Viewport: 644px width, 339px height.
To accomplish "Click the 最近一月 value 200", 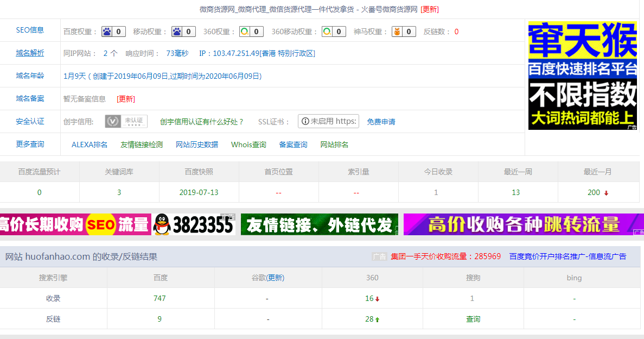I will [594, 192].
